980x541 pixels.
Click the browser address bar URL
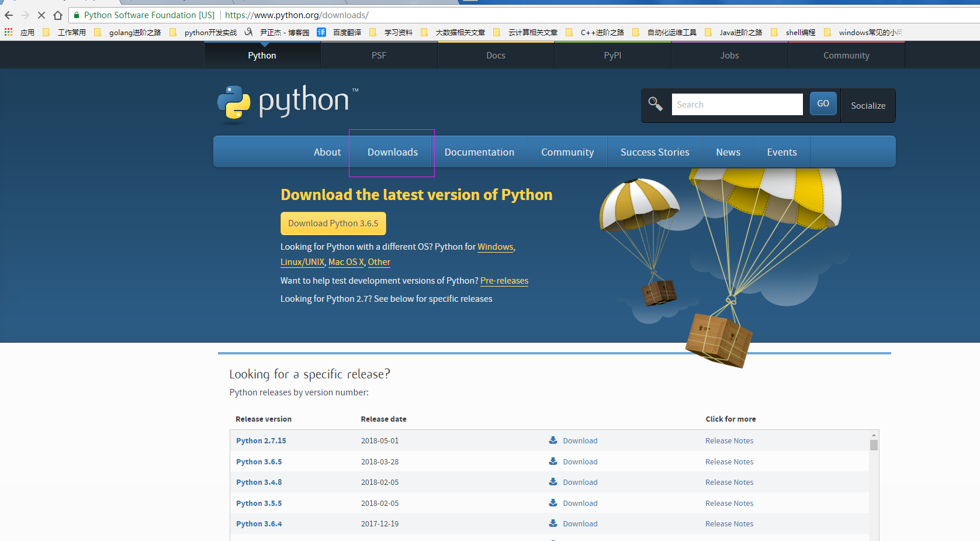pos(297,15)
